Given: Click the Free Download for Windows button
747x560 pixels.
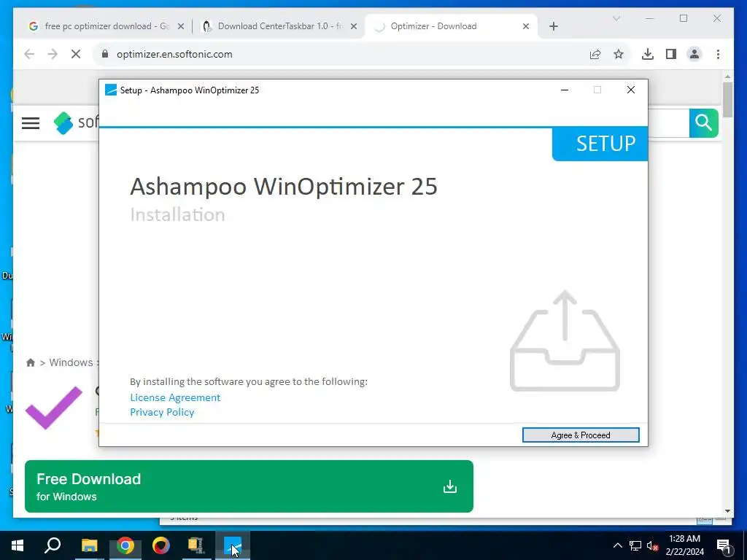Looking at the screenshot, I should point(249,486).
